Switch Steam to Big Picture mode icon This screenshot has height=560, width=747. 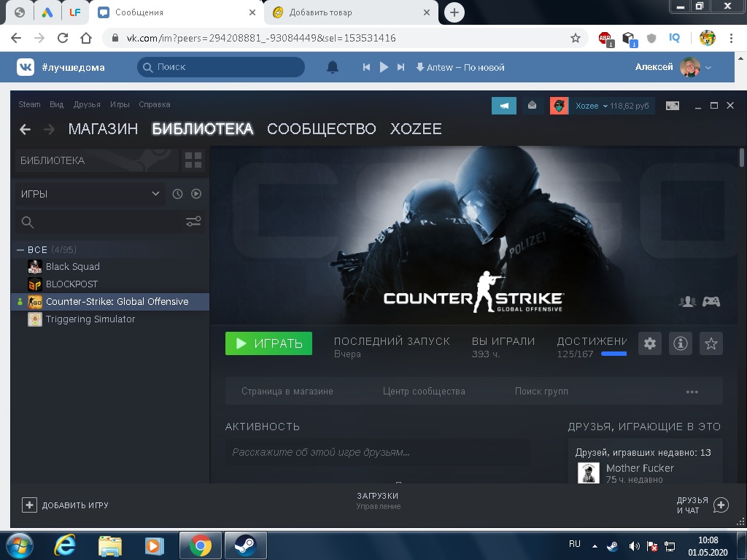672,106
